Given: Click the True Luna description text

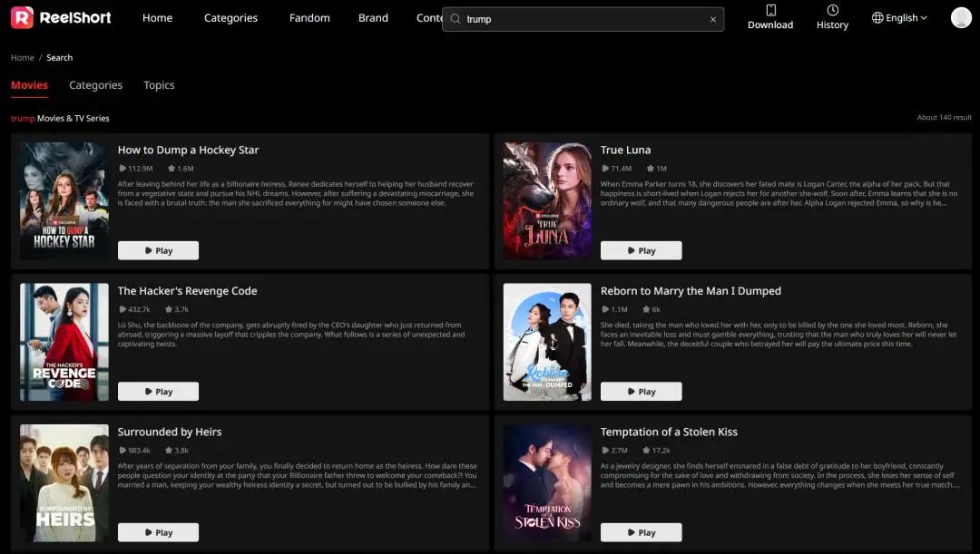Looking at the screenshot, I should click(779, 194).
